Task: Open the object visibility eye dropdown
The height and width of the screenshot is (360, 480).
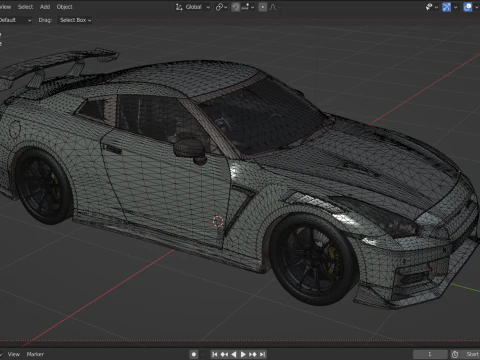Action: [431, 7]
